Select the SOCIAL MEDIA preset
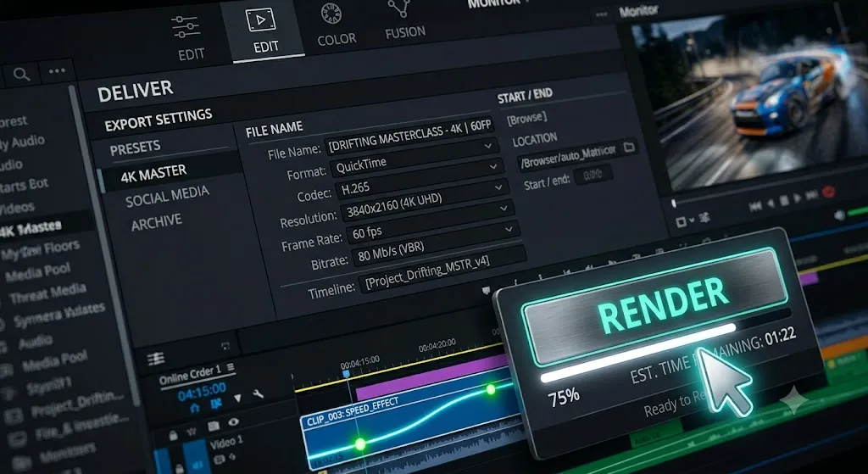 167,197
